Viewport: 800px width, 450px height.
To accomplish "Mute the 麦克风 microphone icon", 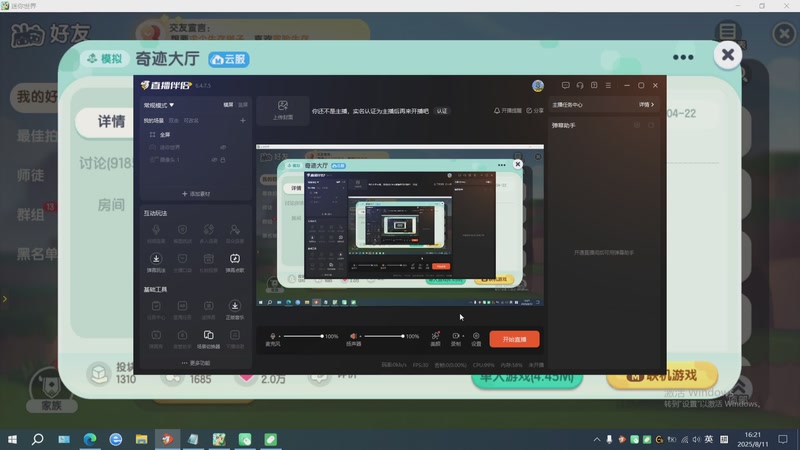I will click(x=273, y=336).
